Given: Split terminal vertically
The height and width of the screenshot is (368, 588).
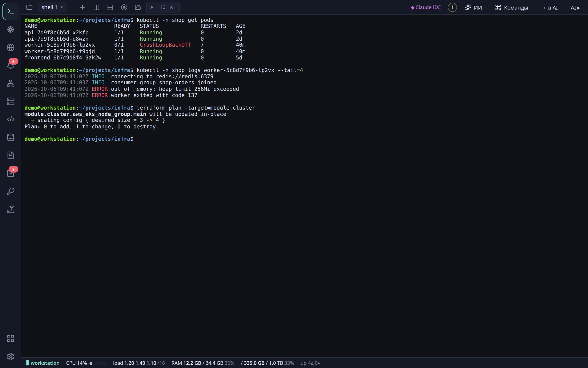Looking at the screenshot, I should [x=96, y=7].
